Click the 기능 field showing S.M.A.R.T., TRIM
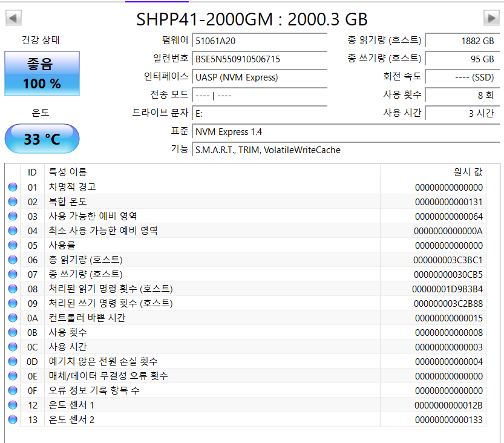 point(272,150)
